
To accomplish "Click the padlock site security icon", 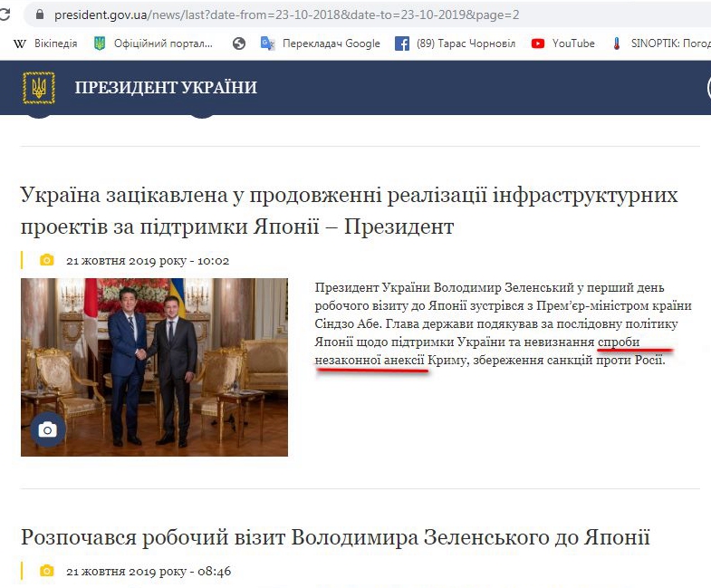I will tap(40, 14).
